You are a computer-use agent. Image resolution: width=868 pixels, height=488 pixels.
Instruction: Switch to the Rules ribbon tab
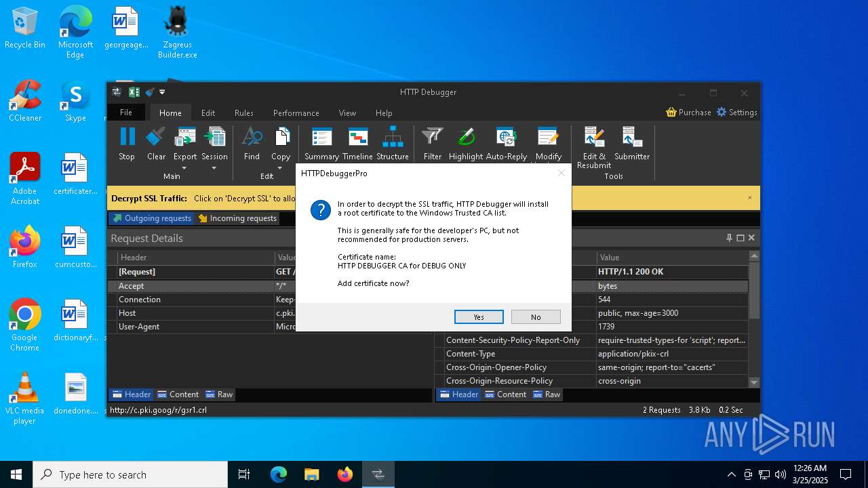coord(244,113)
